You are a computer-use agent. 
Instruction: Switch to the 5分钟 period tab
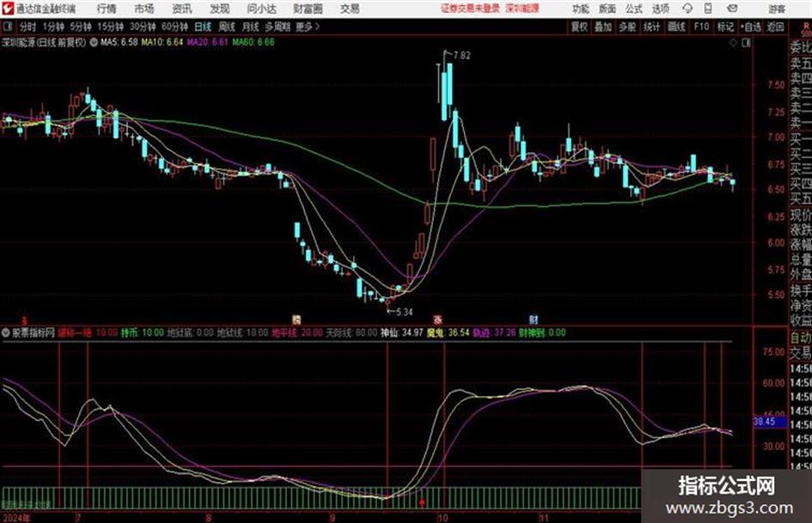tap(80, 27)
